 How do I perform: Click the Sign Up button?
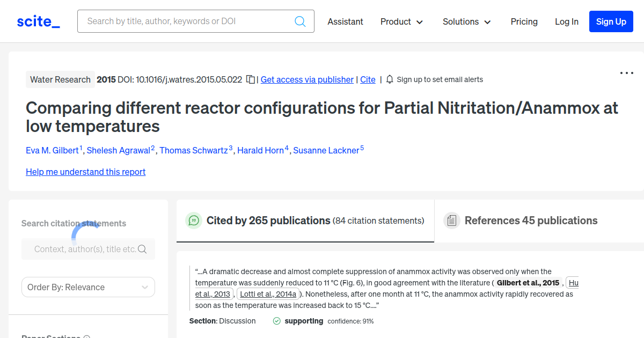point(611,21)
